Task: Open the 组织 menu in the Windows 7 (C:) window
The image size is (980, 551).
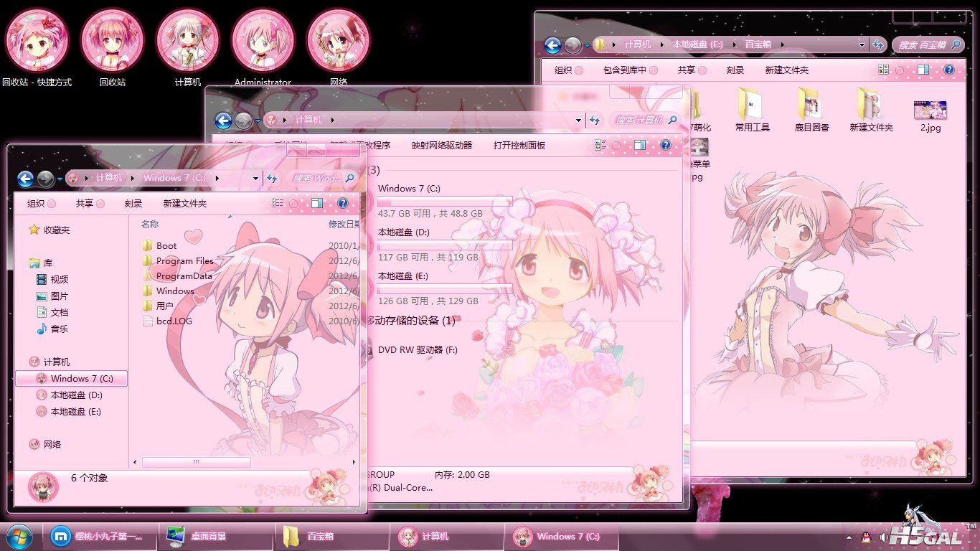Action: [41, 204]
